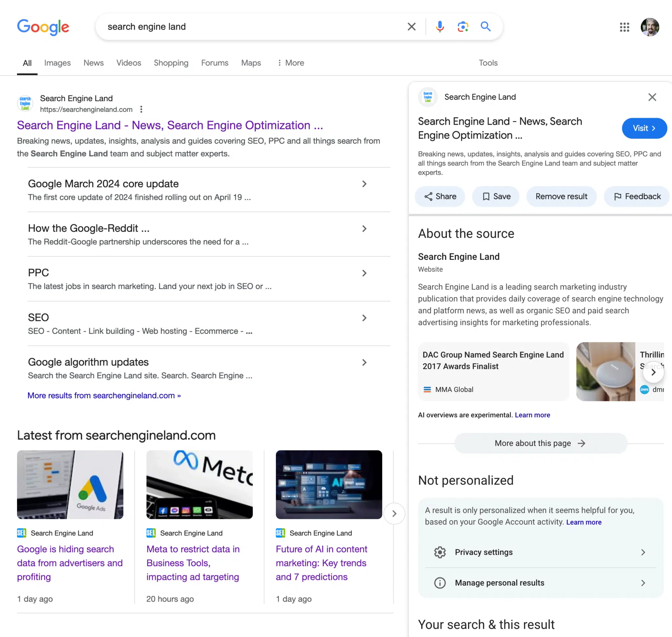672x637 pixels.
Task: Open the three-dot menu beside searchengineland.com
Action: coord(141,109)
